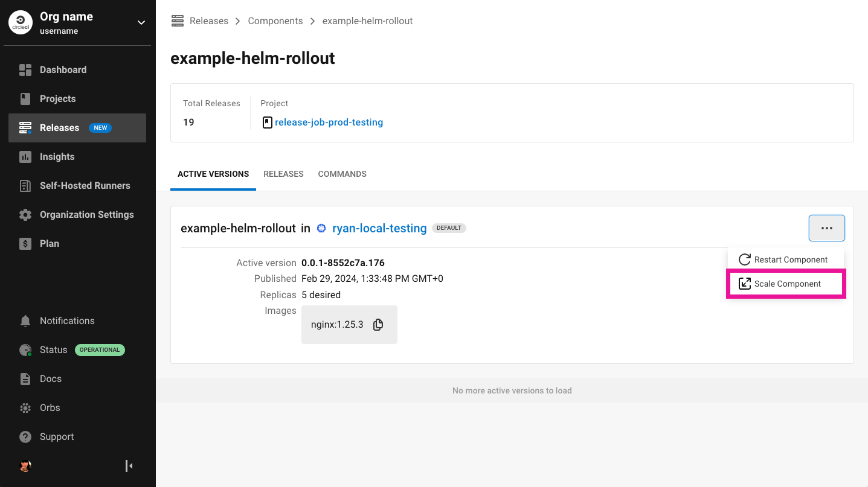Click the Orbs icon
The width and height of the screenshot is (868, 487).
pyautogui.click(x=25, y=408)
